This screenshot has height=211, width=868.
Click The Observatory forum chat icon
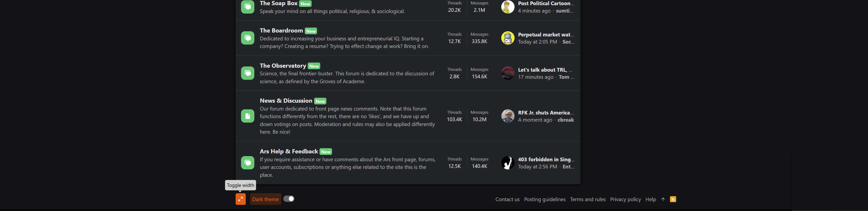248,73
